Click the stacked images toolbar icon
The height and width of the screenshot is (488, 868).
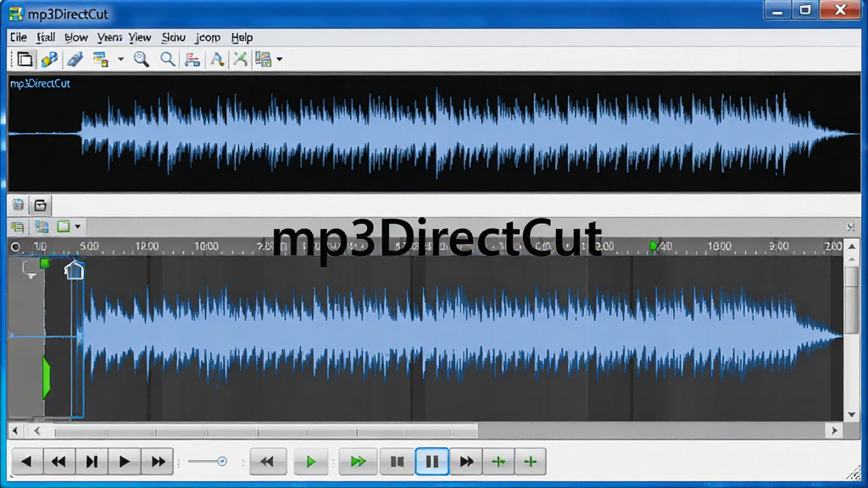[264, 59]
